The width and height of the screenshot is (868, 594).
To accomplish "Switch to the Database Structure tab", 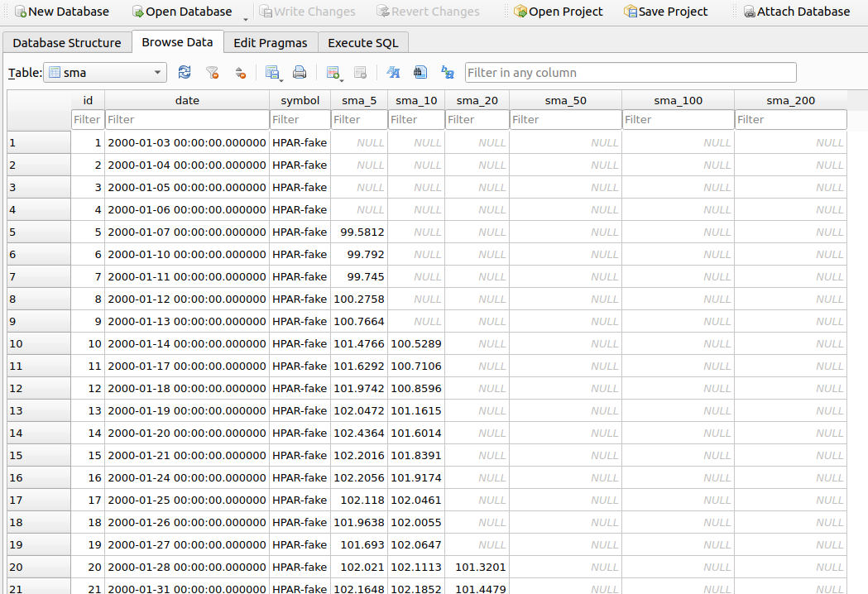I will (x=67, y=43).
